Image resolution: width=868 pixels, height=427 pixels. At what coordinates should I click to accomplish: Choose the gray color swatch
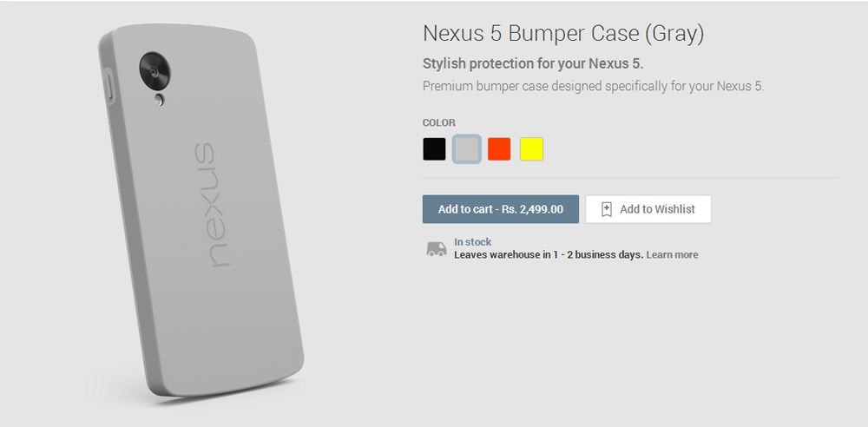467,149
